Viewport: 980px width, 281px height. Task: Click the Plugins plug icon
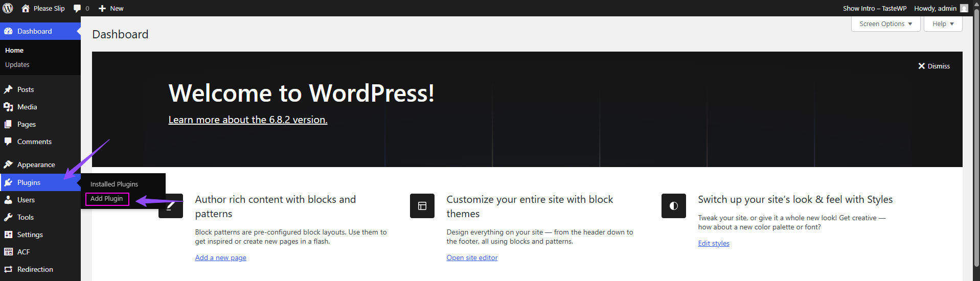pyautogui.click(x=8, y=182)
